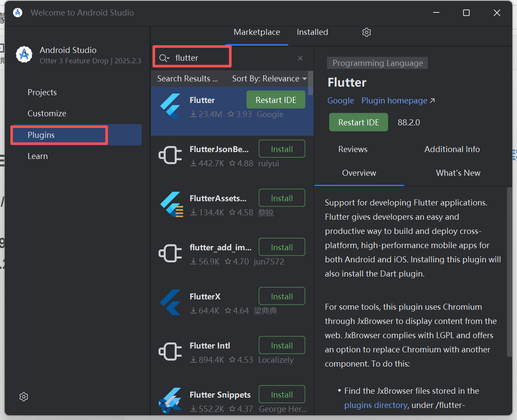Click the 3.93 star rating

pos(240,114)
